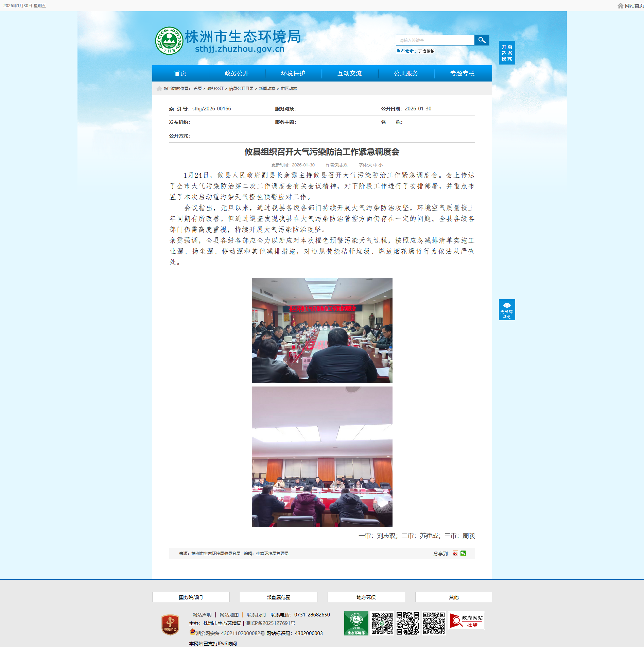Open the 网站地图 footer link
This screenshot has height=647, width=644.
tap(229, 615)
